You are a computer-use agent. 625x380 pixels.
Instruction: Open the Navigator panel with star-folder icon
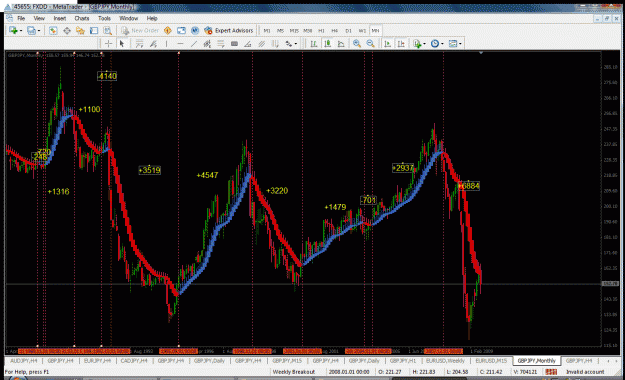point(80,31)
